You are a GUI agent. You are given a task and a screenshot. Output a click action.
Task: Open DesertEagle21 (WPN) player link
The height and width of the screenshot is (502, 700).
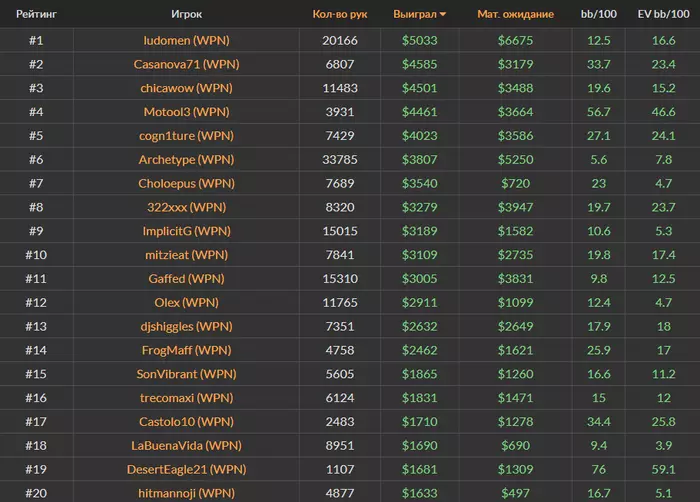coord(186,469)
